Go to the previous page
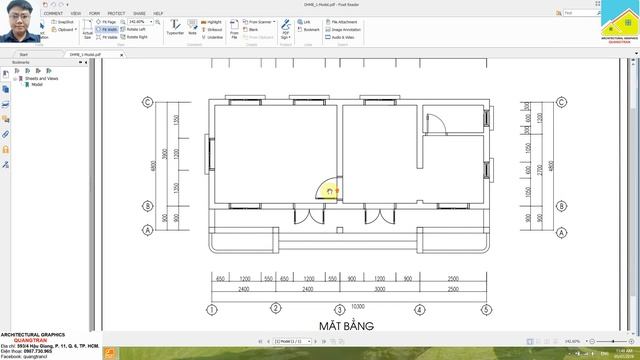 click(x=268, y=341)
